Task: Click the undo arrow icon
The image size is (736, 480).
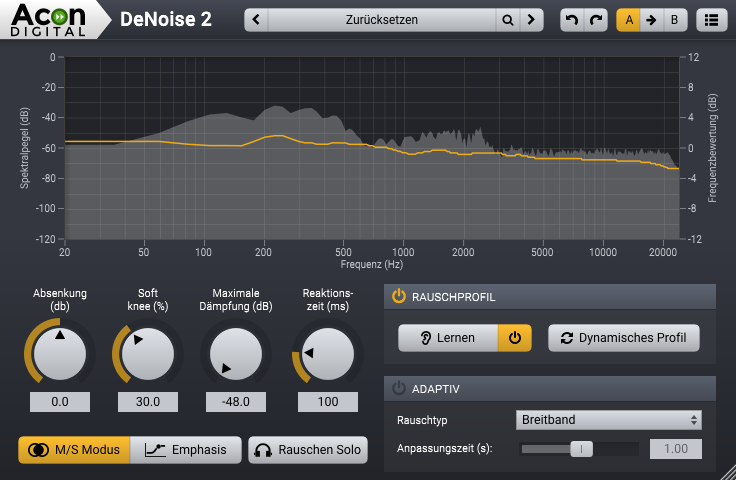Action: pos(571,19)
